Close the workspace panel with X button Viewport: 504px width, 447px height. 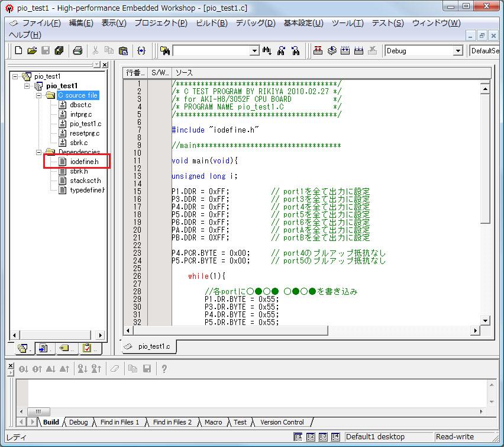click(105, 65)
